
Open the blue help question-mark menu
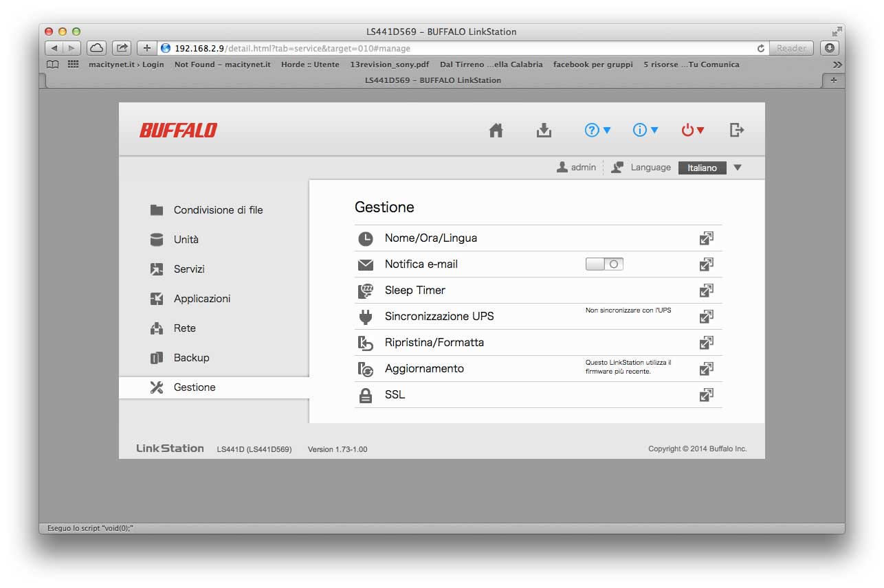pos(597,130)
